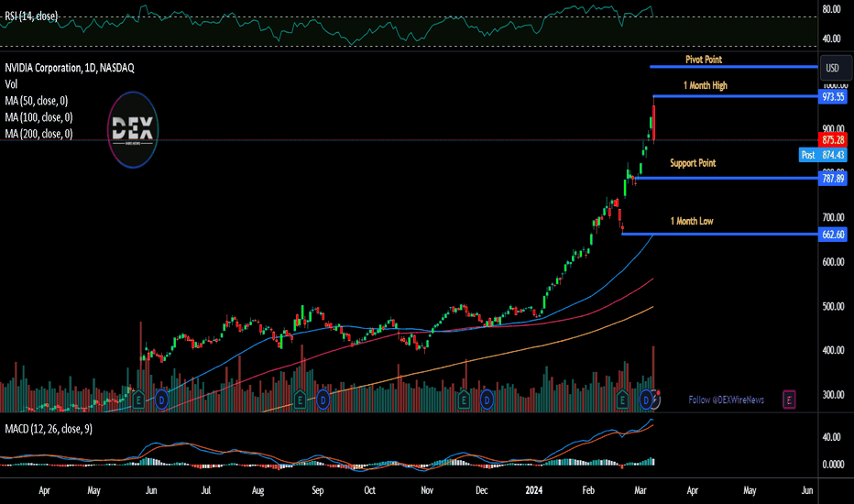Open the purple upcoming earnings E marker
Image resolution: width=854 pixels, height=504 pixels.
[789, 400]
